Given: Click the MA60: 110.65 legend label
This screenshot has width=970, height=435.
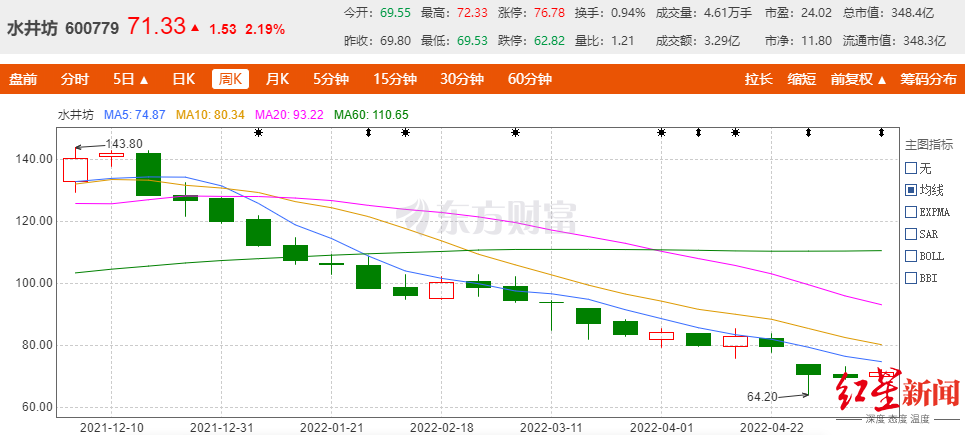Looking at the screenshot, I should pos(371,114).
